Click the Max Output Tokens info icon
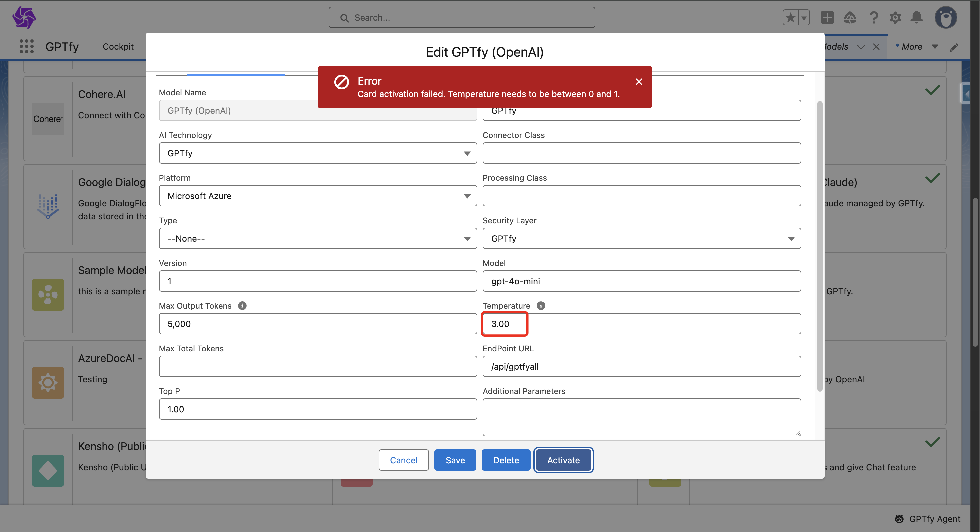The height and width of the screenshot is (532, 980). coord(242,306)
